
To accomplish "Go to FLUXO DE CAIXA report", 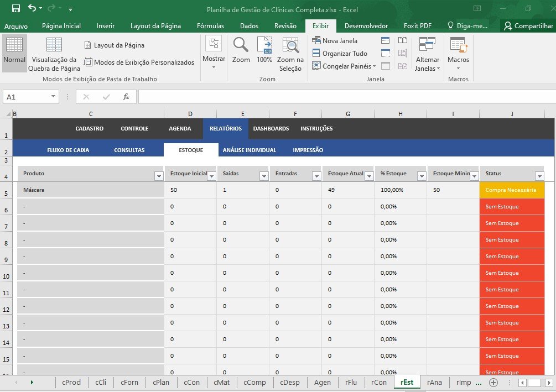I will (68, 150).
